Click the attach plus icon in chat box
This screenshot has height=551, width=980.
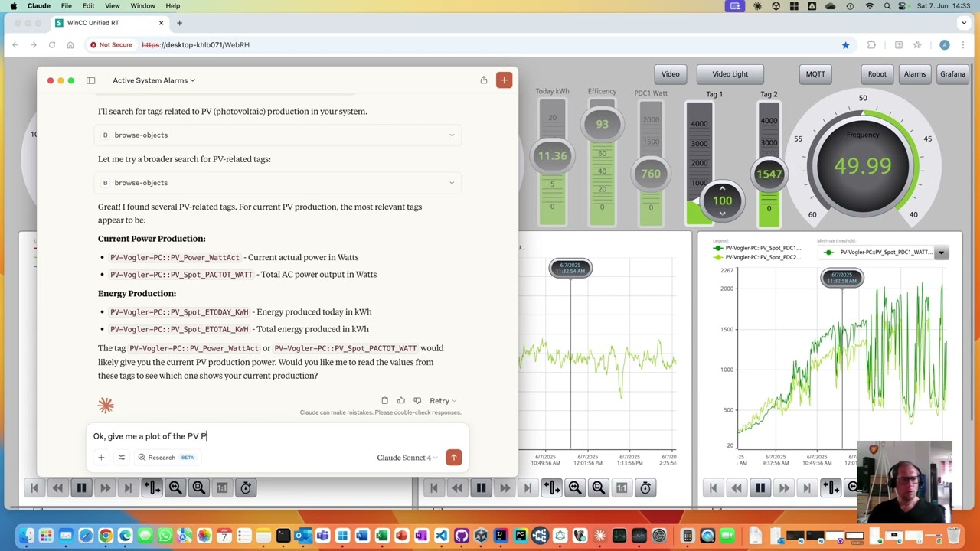pos(101,458)
